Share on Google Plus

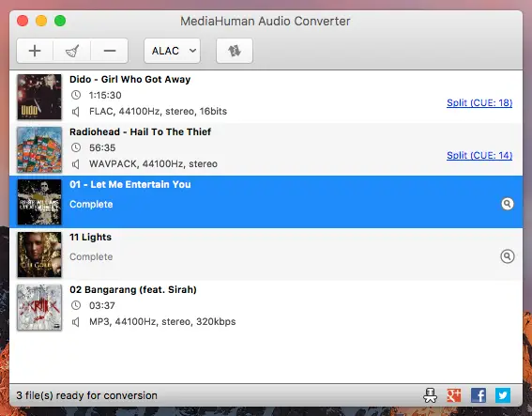(x=454, y=395)
